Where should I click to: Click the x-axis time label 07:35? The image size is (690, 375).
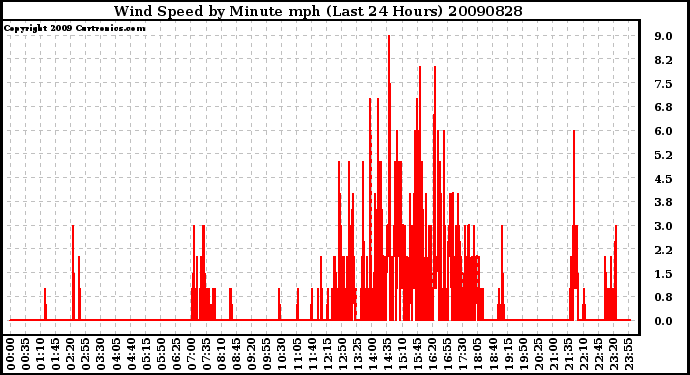click(206, 354)
